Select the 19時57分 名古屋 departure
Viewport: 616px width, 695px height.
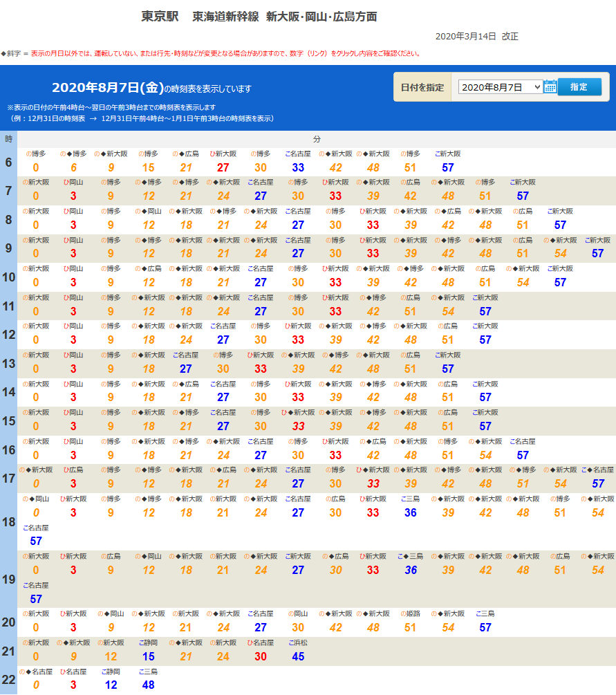[36, 599]
